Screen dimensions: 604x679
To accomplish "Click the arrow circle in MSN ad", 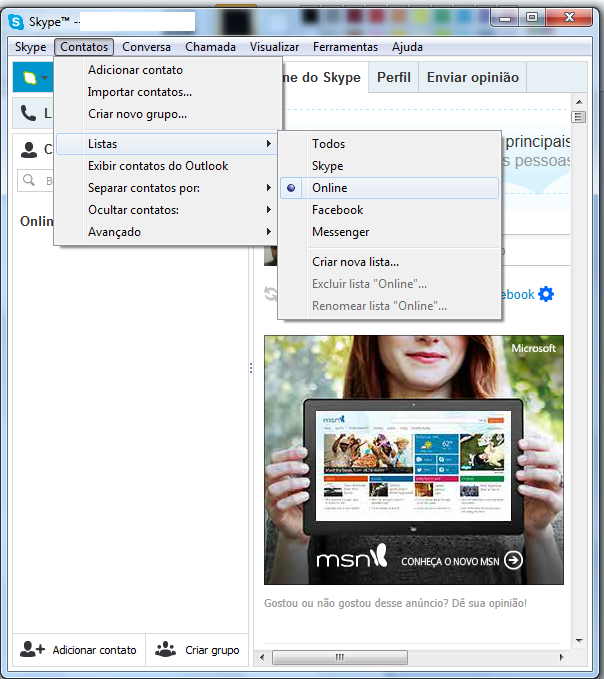I will 513,560.
